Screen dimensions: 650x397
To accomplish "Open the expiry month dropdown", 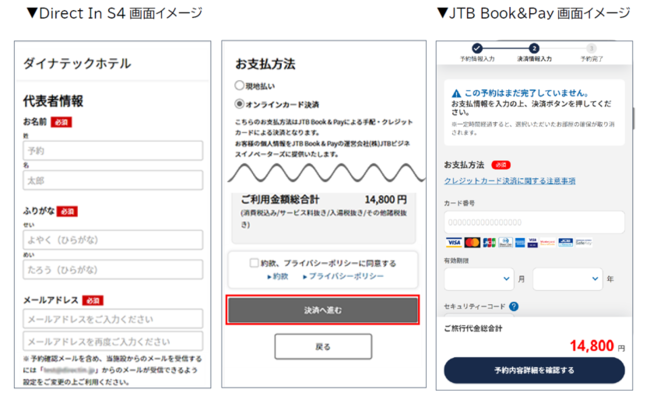I will pyautogui.click(x=479, y=278).
